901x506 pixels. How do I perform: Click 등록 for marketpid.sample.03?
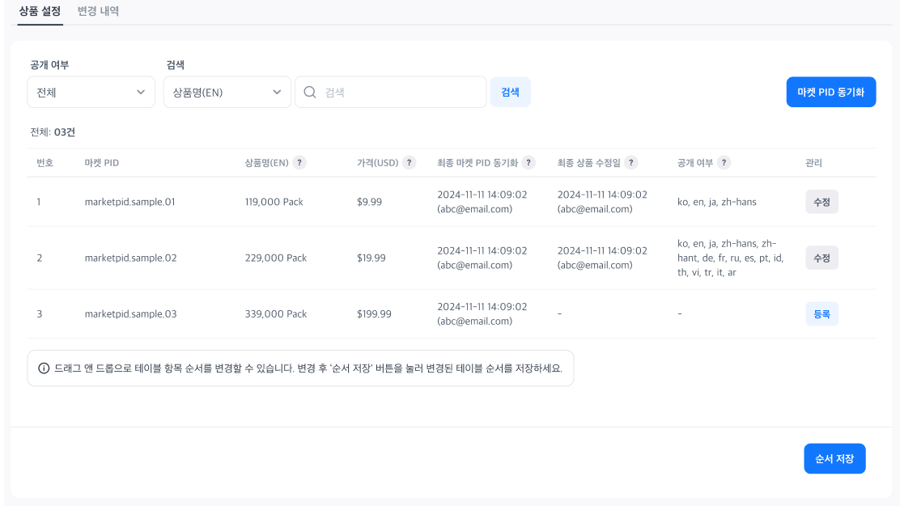pos(821,314)
